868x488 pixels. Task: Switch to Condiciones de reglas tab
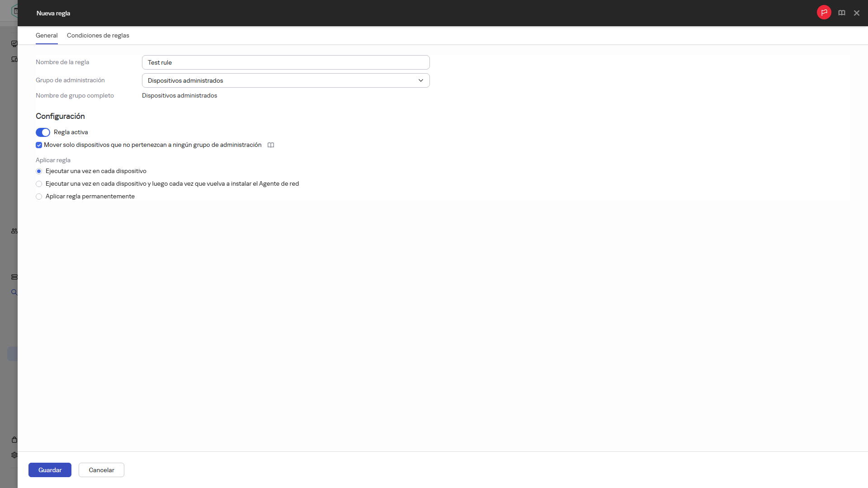[98, 35]
